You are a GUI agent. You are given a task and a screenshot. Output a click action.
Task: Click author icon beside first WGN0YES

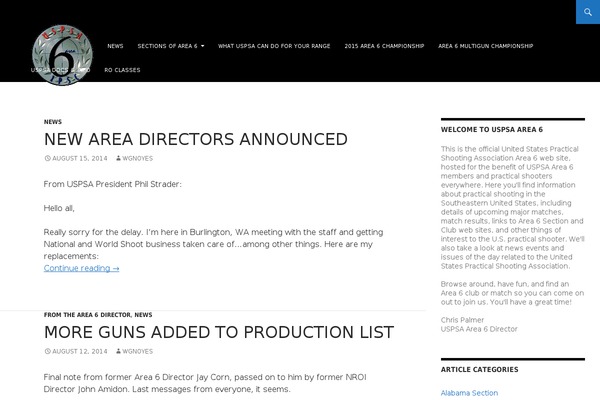pyautogui.click(x=119, y=158)
